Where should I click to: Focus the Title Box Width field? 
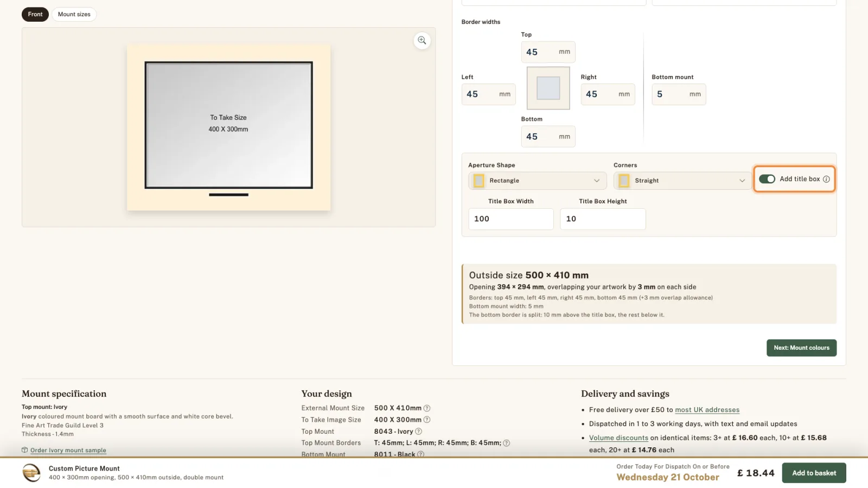point(511,219)
